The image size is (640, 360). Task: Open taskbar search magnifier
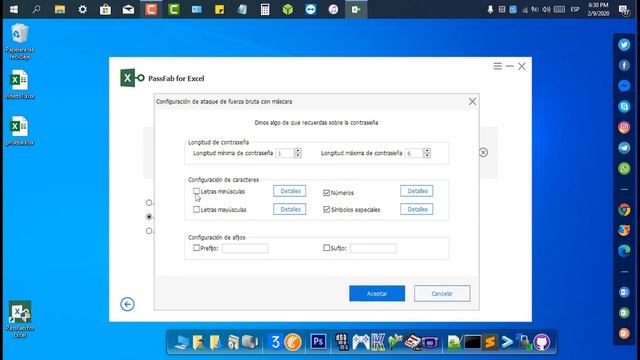tap(36, 9)
